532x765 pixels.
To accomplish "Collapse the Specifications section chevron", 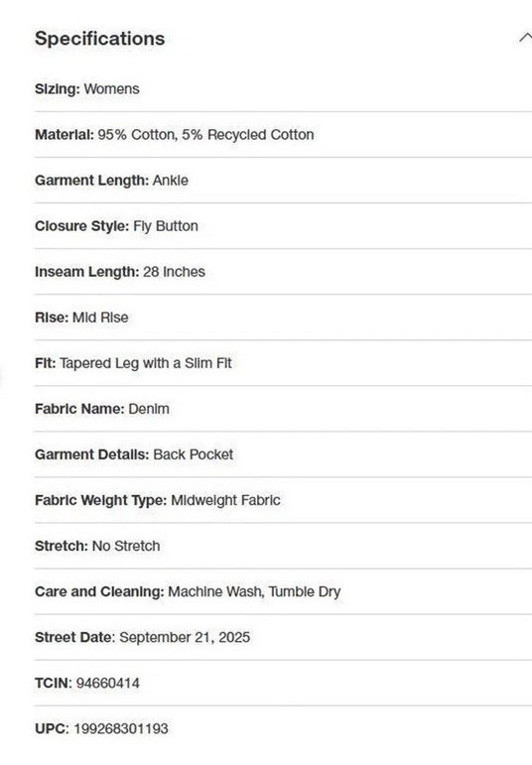I will 525,38.
